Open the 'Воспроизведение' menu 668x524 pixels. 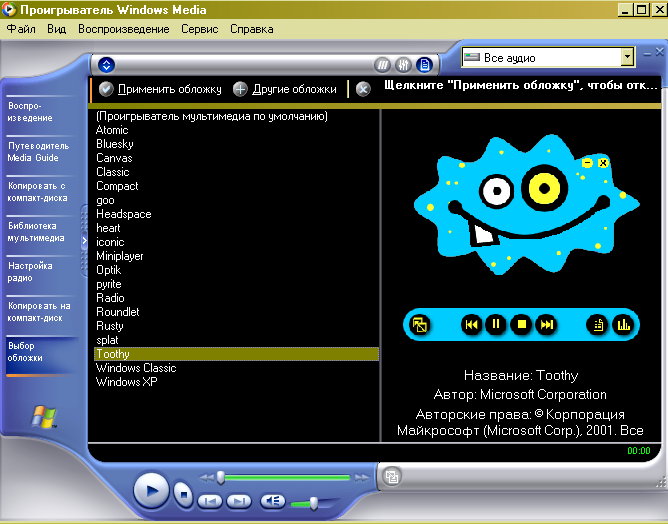click(124, 29)
